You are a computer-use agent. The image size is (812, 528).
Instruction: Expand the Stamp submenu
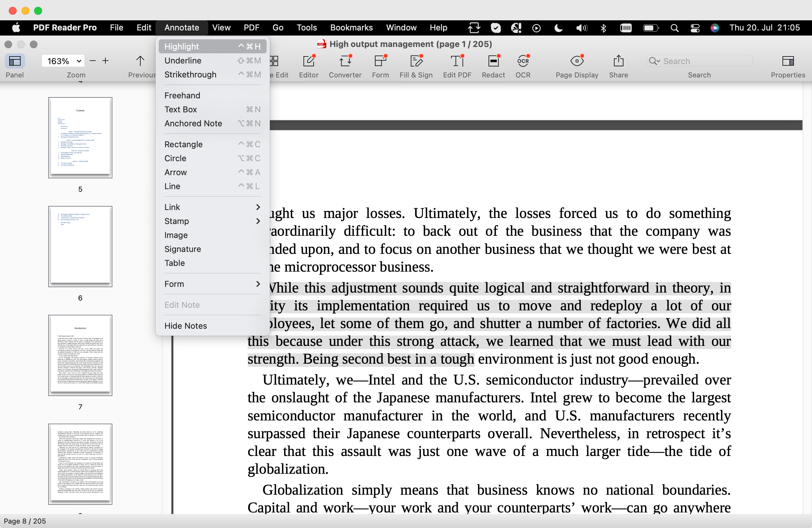(212, 221)
